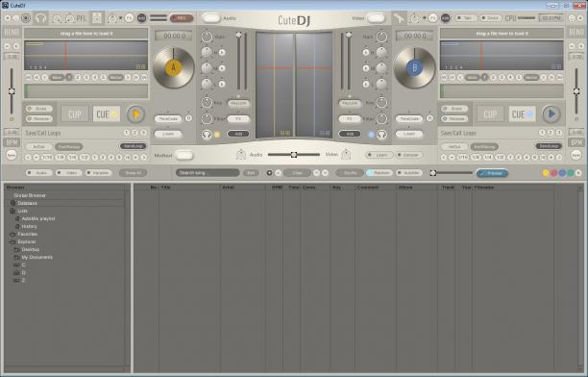This screenshot has height=377, width=588.
Task: Click the Search song field
Action: pos(208,173)
